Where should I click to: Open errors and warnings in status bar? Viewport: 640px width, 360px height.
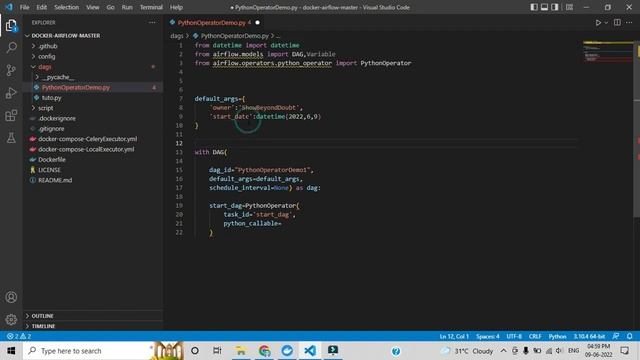pos(19,336)
